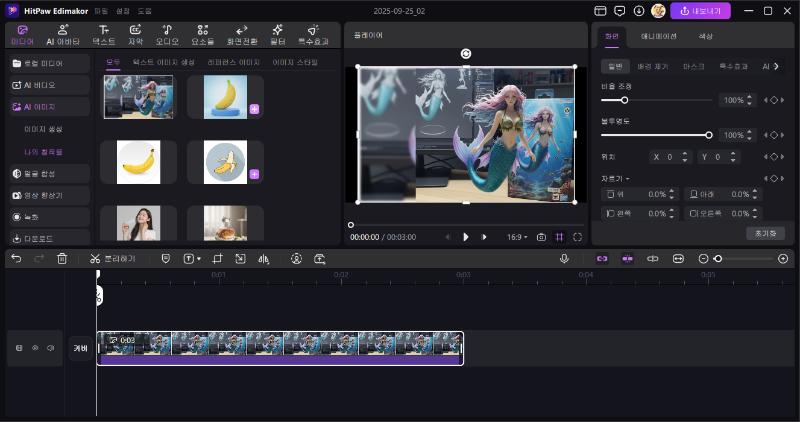This screenshot has height=422, width=800.
Task: Open AI Video (AI 비디오) in sidebar
Action: (49, 85)
